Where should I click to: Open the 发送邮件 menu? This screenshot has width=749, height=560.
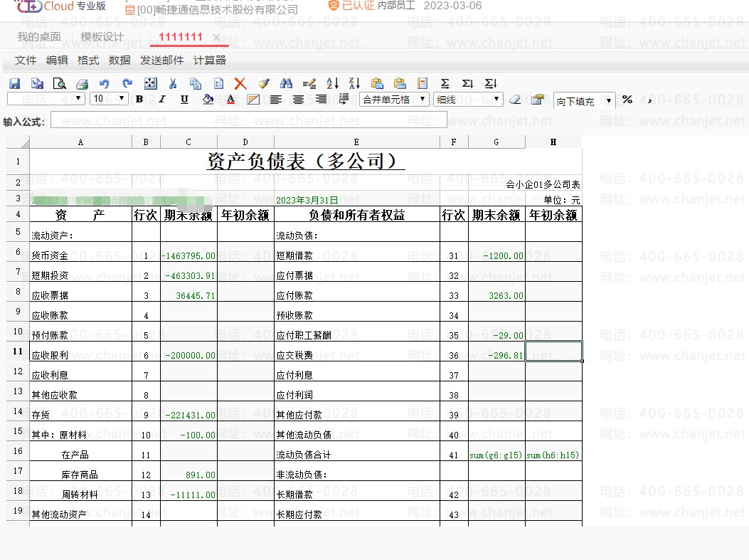pyautogui.click(x=161, y=60)
